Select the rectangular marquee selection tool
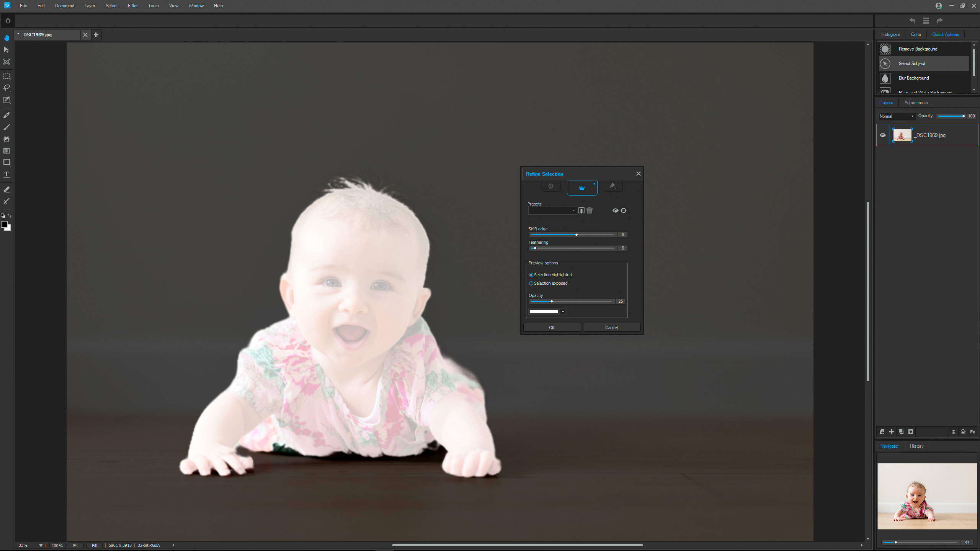 (x=7, y=76)
